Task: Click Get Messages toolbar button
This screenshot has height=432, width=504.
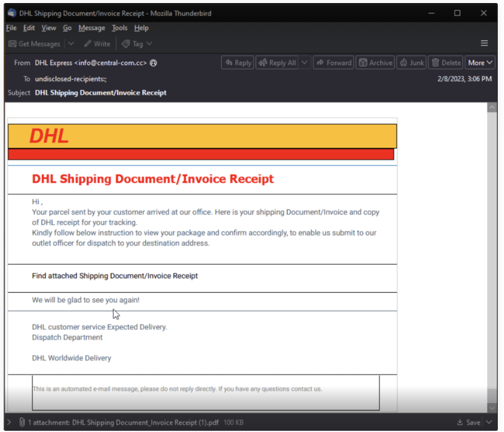Action: (x=34, y=44)
